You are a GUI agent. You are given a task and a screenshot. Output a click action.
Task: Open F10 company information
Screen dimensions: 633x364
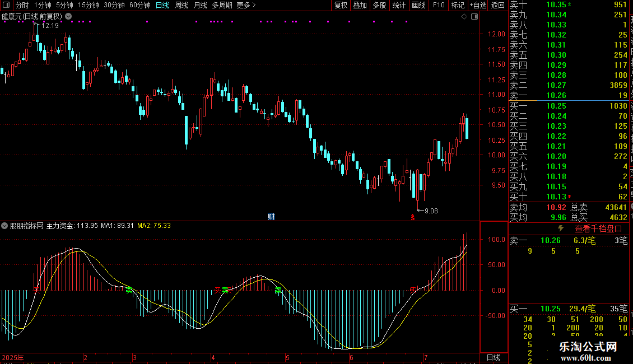tap(439, 5)
